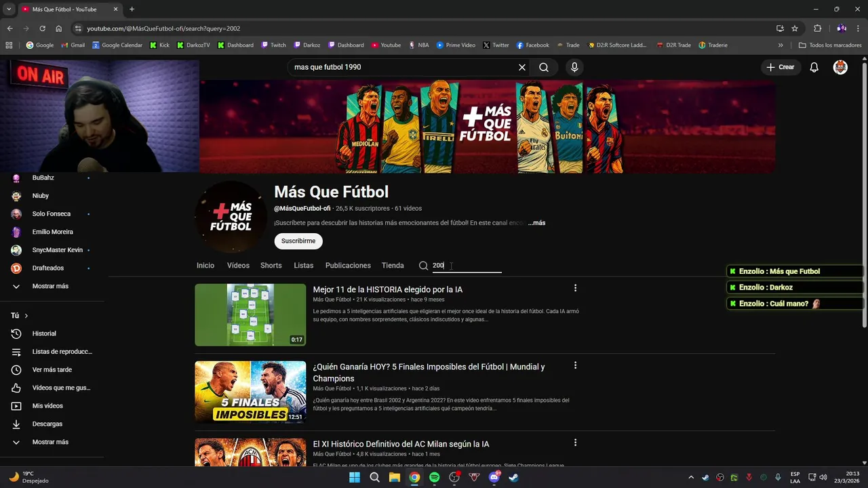The height and width of the screenshot is (488, 868).
Task: Show hidden bookmarks overflow chevron
Action: [x=781, y=45]
